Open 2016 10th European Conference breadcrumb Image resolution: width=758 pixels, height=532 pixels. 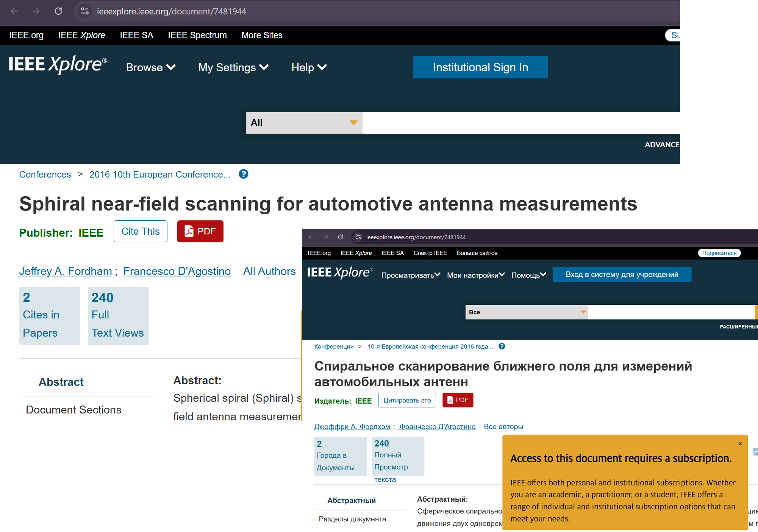(x=160, y=175)
